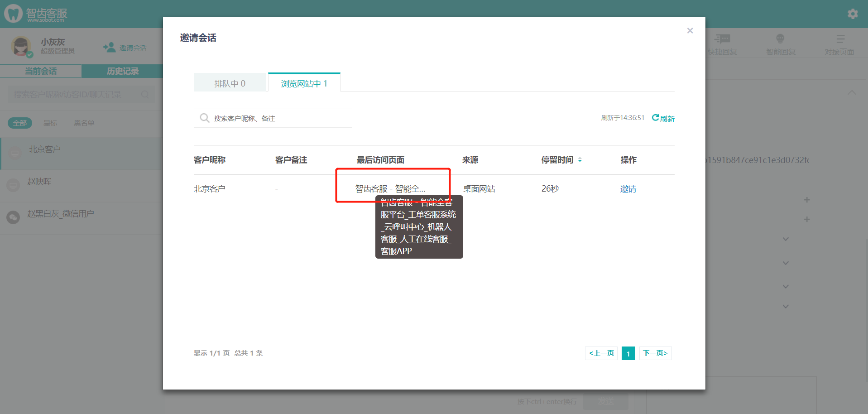Click the search magnifier icon in dialog
This screenshot has height=414, width=868.
coord(205,118)
